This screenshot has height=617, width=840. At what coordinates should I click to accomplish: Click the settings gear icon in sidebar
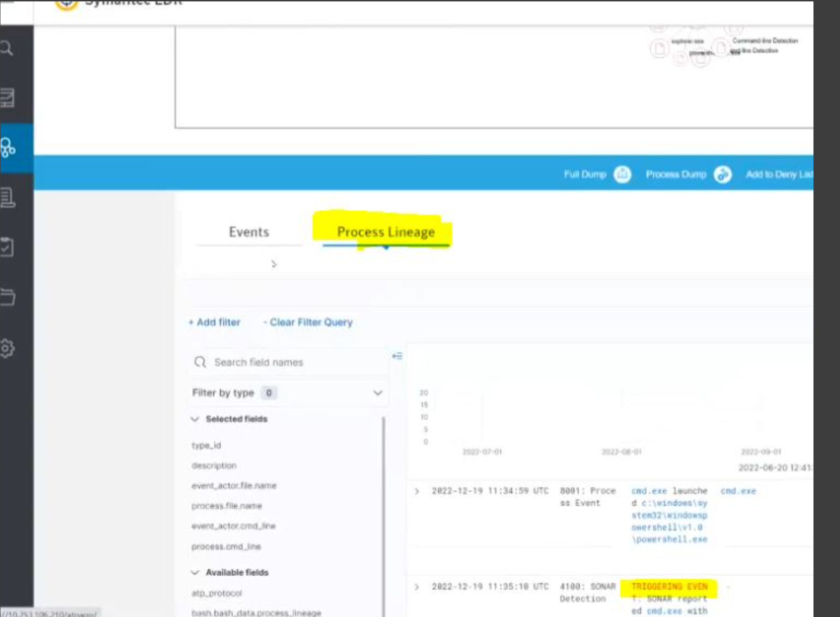coord(7,349)
